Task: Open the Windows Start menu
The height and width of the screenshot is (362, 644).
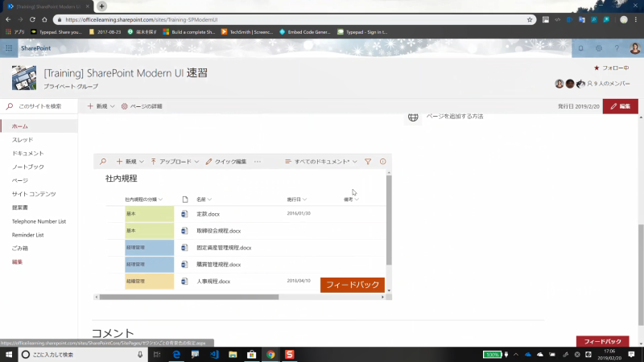Action: point(9,355)
